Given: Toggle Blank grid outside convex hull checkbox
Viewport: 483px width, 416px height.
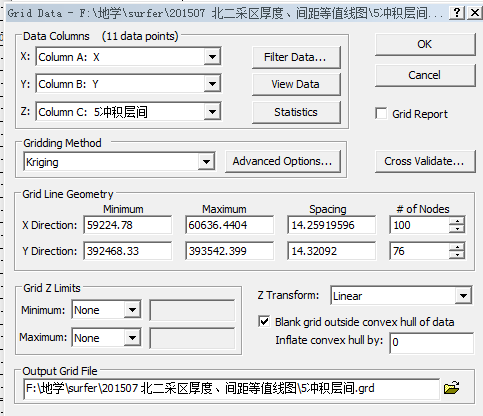Looking at the screenshot, I should coord(264,322).
